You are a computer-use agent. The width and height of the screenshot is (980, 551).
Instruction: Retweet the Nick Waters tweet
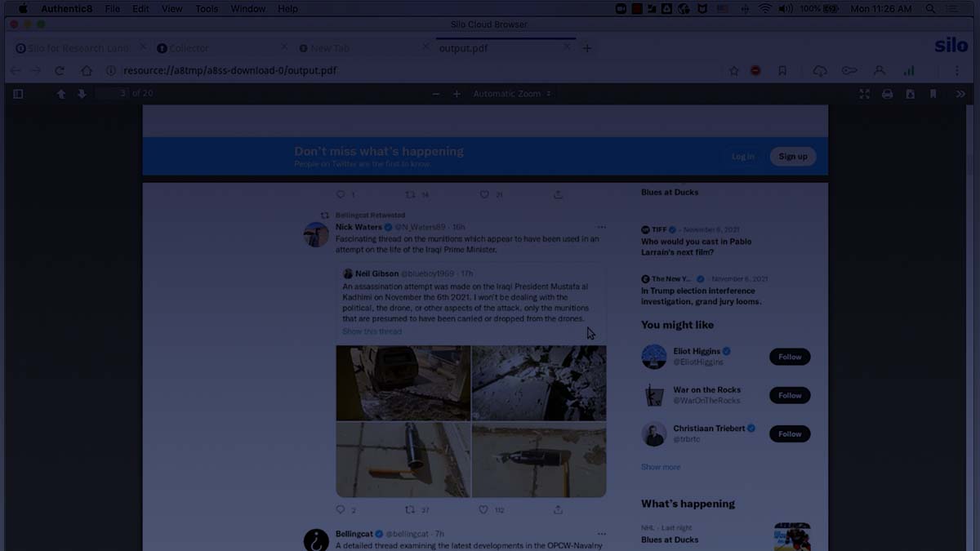pos(411,509)
